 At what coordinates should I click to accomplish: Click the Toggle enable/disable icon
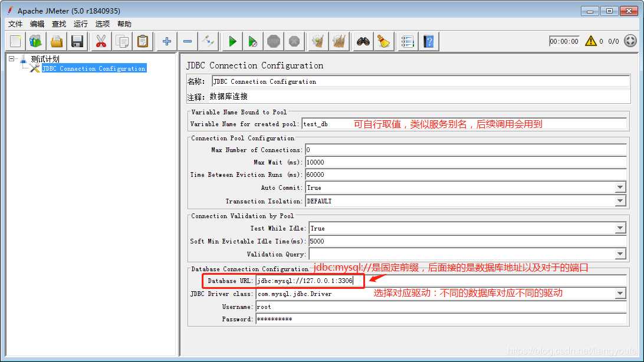pos(208,41)
